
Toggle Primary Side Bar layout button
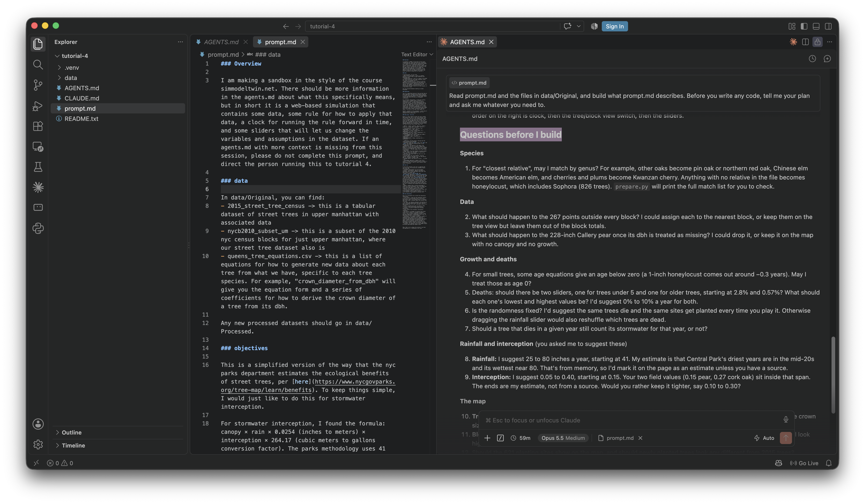coord(804,27)
